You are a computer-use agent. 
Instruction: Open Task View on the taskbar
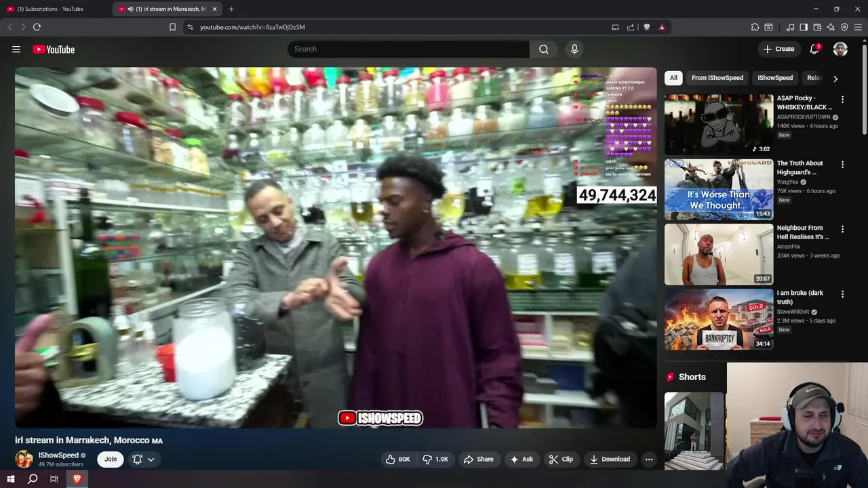[54, 479]
